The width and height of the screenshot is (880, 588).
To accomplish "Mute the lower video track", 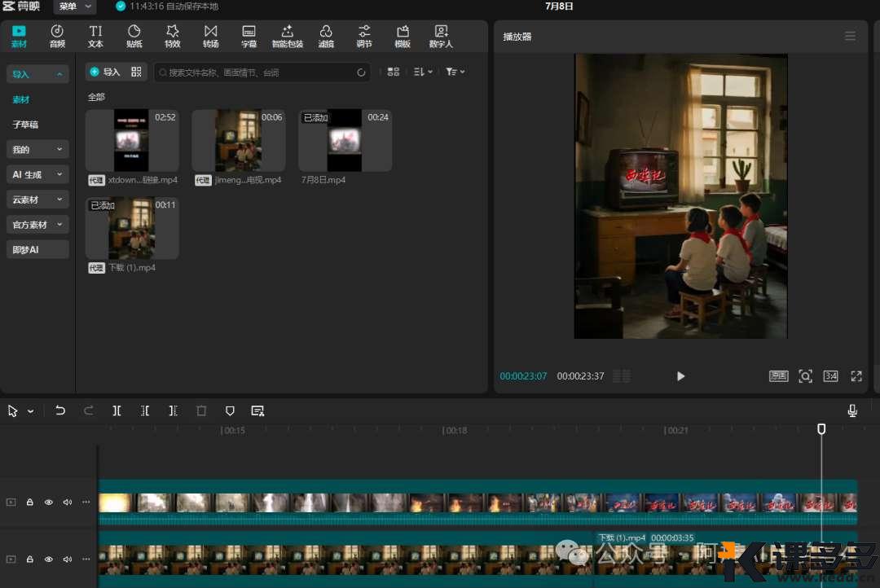I will click(x=68, y=559).
